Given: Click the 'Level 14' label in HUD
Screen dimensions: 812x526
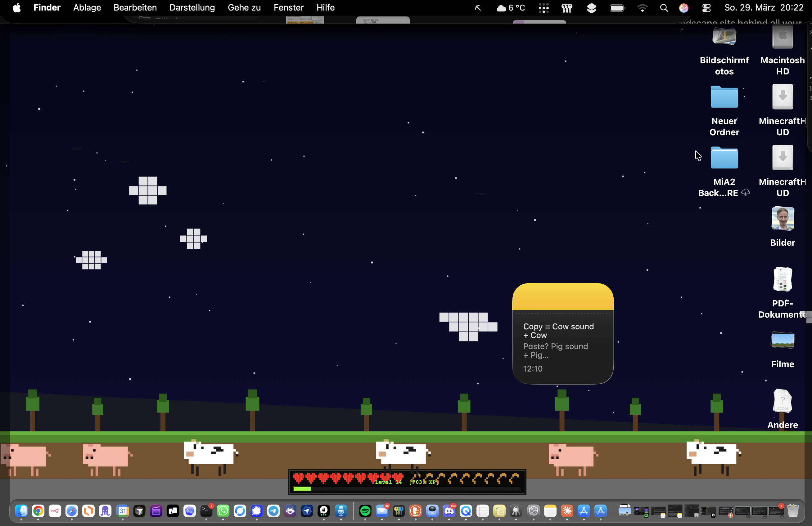Looking at the screenshot, I should point(388,482).
